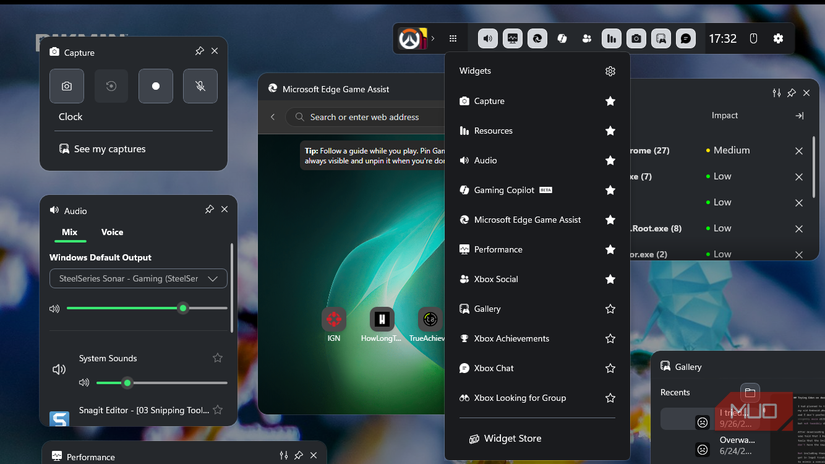Unfavorite Microsoft Edge Game Assist star
This screenshot has width=825, height=464.
tap(610, 220)
